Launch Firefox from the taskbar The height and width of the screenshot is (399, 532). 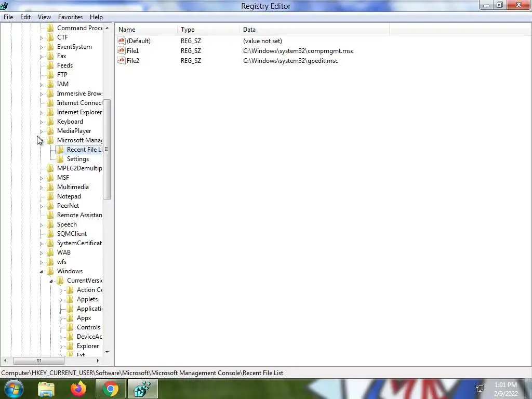click(78, 389)
